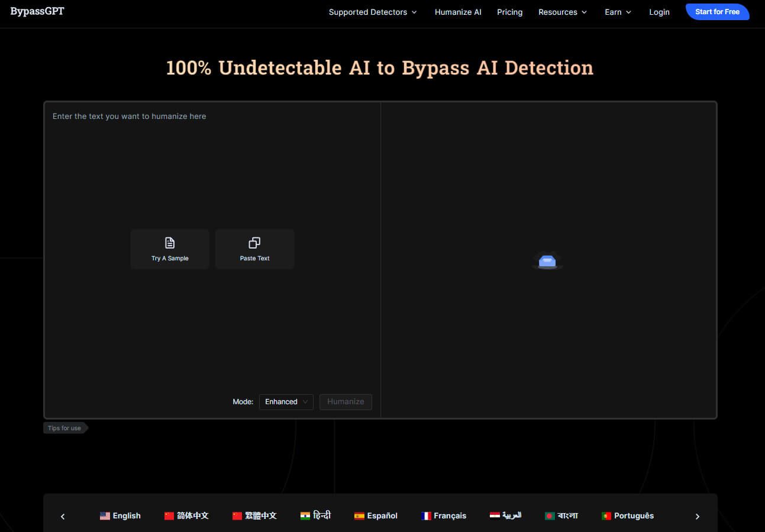Click the Paste Text clipboard icon

tap(254, 243)
